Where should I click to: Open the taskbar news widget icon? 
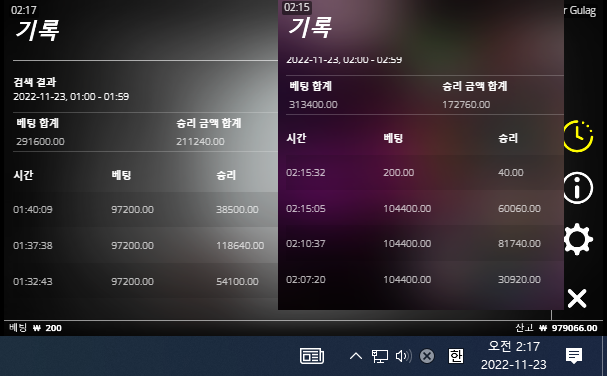click(312, 356)
